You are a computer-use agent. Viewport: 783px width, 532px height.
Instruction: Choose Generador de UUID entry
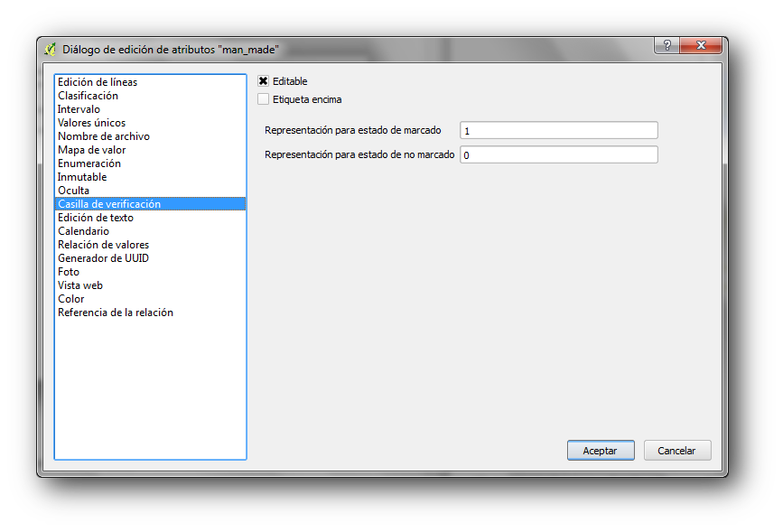[x=150, y=257]
